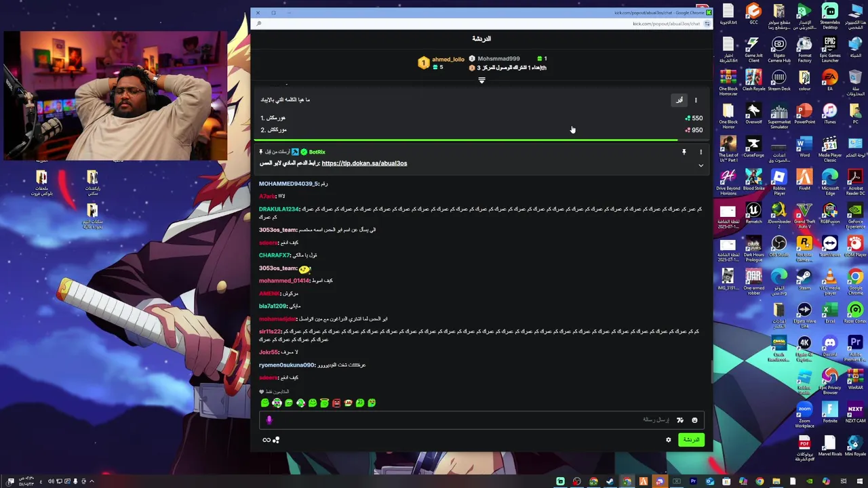Viewport: 868px width, 488px height.
Task: Vote for poll option 2 with 950
Action: [x=481, y=130]
